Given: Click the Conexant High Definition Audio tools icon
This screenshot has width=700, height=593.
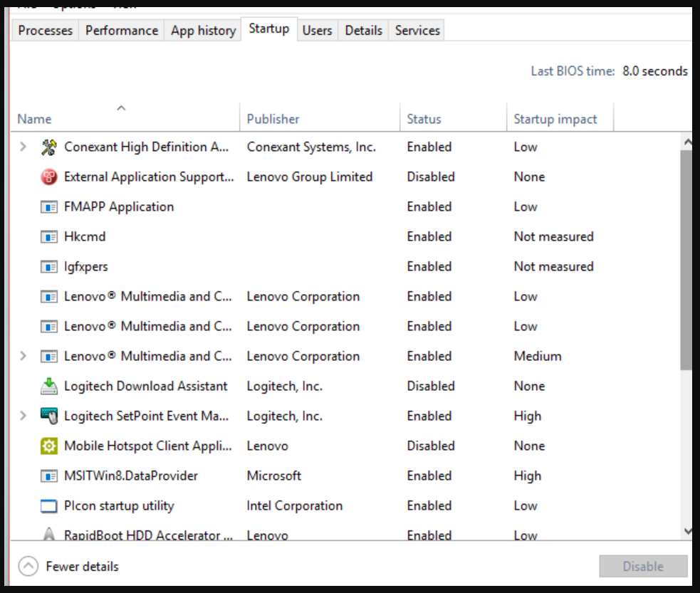Looking at the screenshot, I should [x=48, y=147].
